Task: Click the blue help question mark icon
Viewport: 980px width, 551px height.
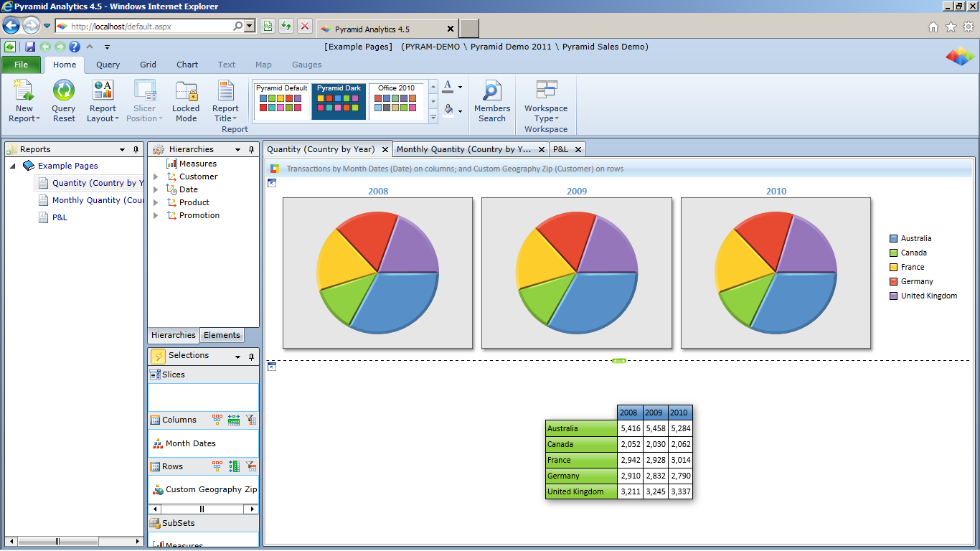Action: [x=75, y=47]
